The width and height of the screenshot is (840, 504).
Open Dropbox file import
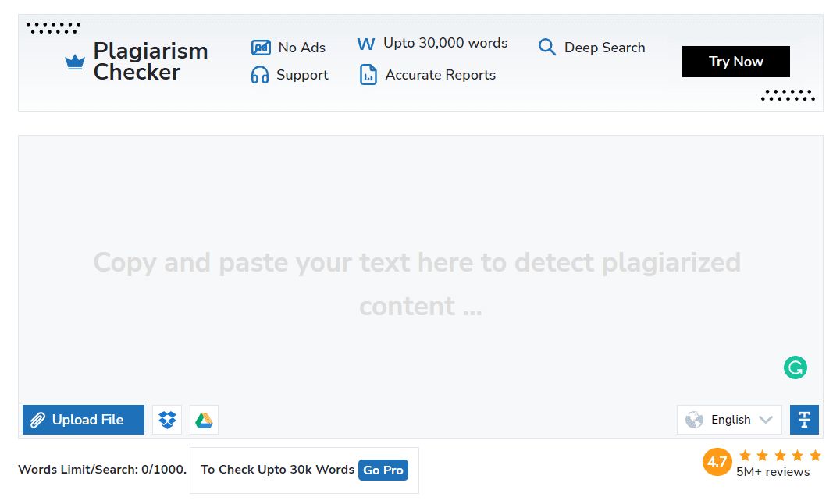point(167,420)
